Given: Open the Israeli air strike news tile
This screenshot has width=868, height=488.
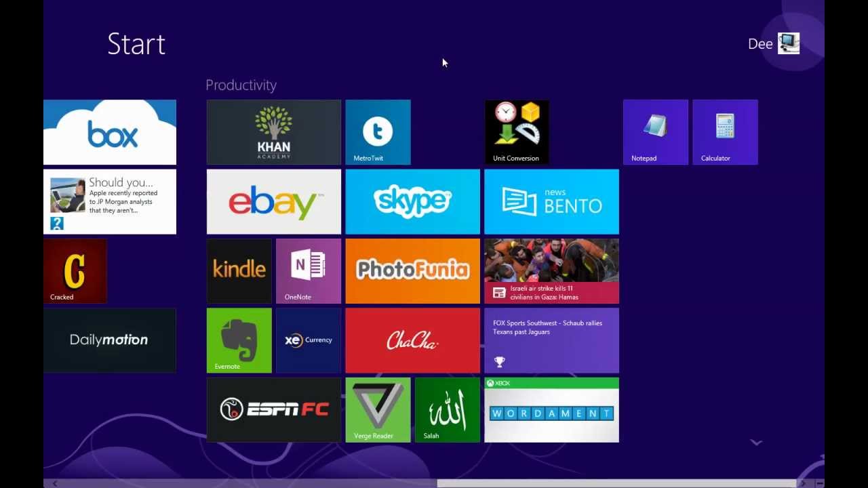Looking at the screenshot, I should tap(552, 271).
